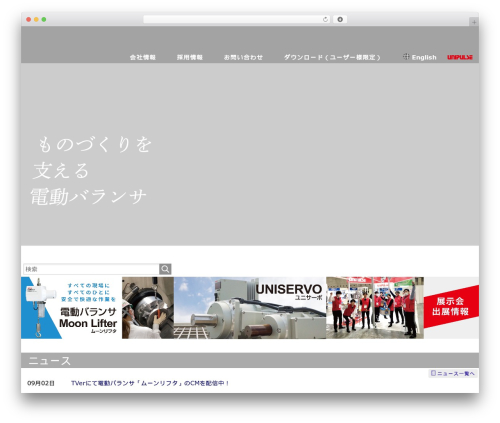Click the ニュース section heading
The height and width of the screenshot is (423, 500).
(49, 361)
